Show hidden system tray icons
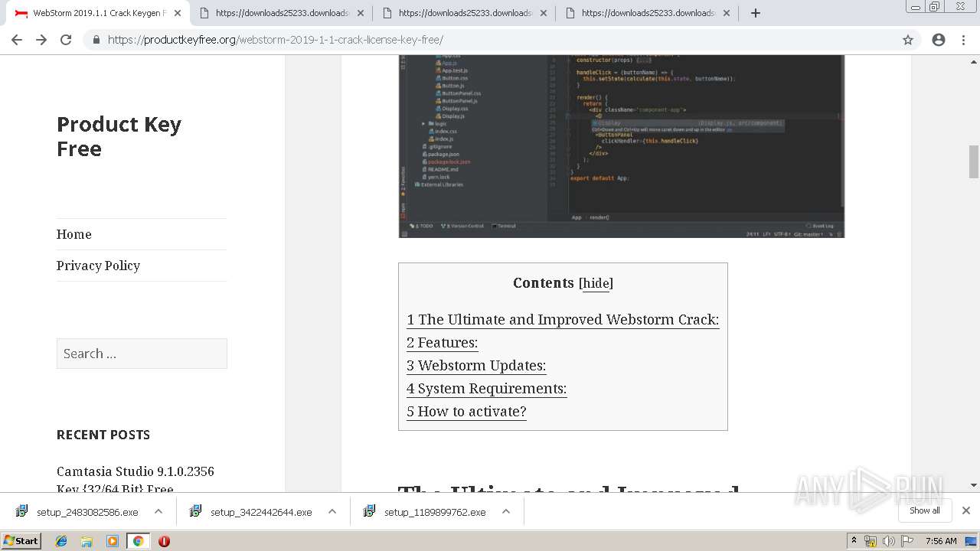The height and width of the screenshot is (551, 980). 854,541
